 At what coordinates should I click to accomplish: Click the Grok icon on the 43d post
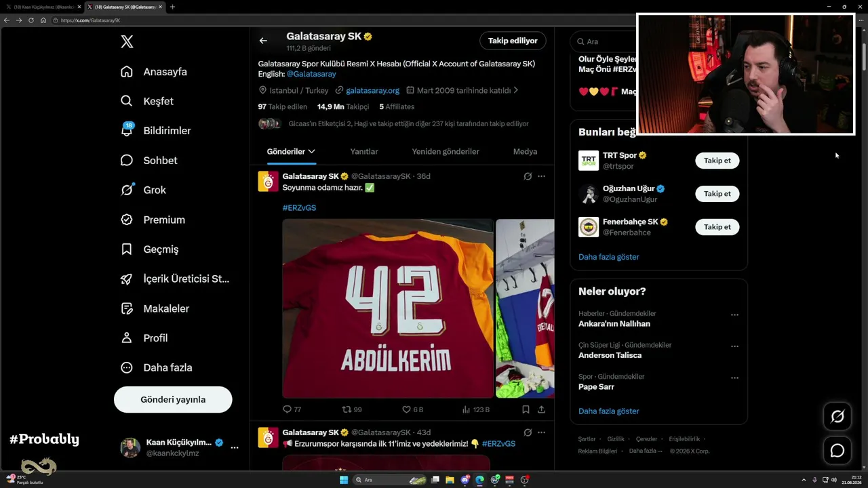[x=528, y=432]
